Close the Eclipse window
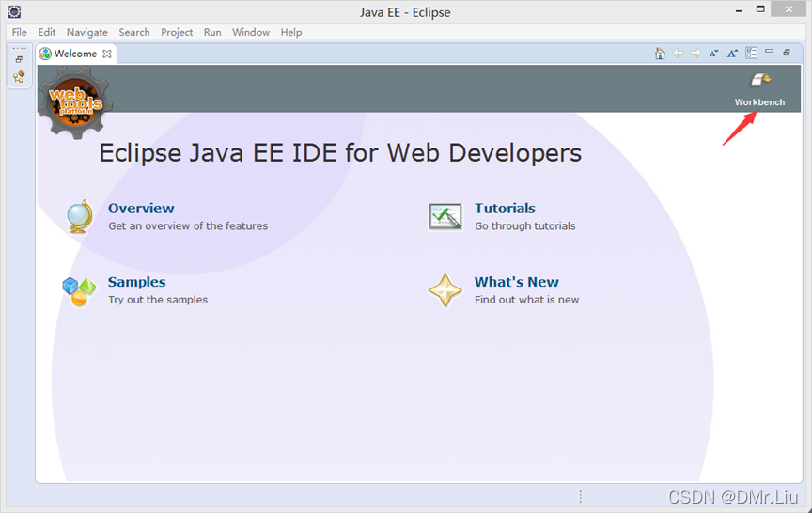 (x=789, y=9)
